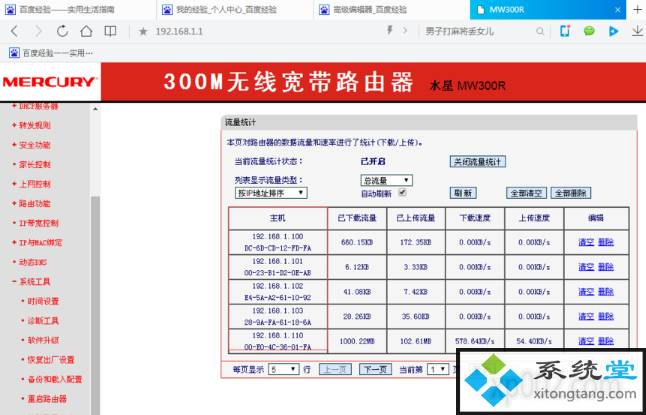Viewport: 646px width, 415px height.
Task: Click the lightning speed mode icon
Action: point(389,30)
